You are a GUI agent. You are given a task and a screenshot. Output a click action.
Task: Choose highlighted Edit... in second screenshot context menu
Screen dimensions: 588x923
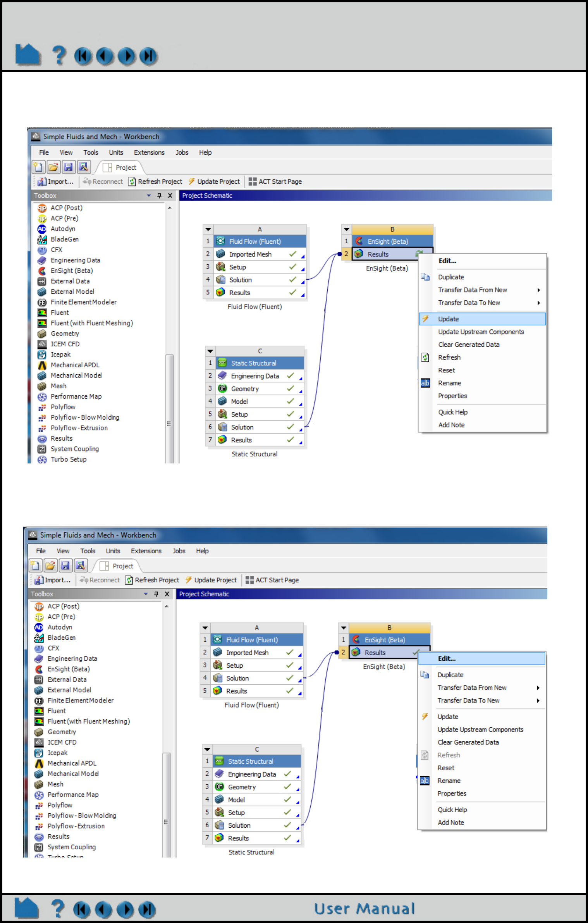482,658
